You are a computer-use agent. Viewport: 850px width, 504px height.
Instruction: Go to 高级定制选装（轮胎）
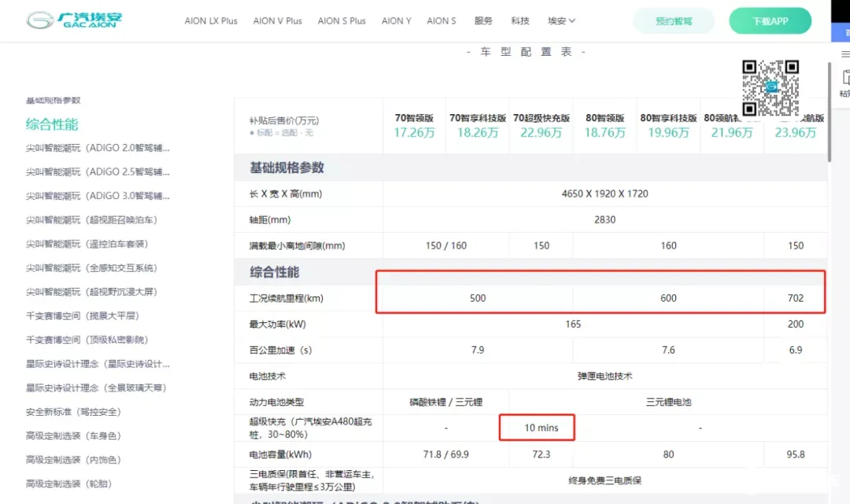(x=68, y=484)
